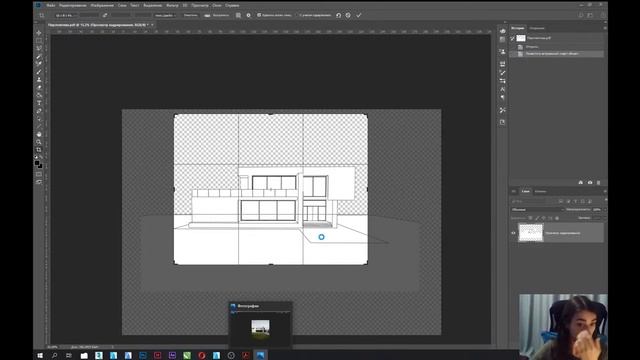Switch to the Операции tab
This screenshot has height=360, width=640.
pyautogui.click(x=537, y=28)
